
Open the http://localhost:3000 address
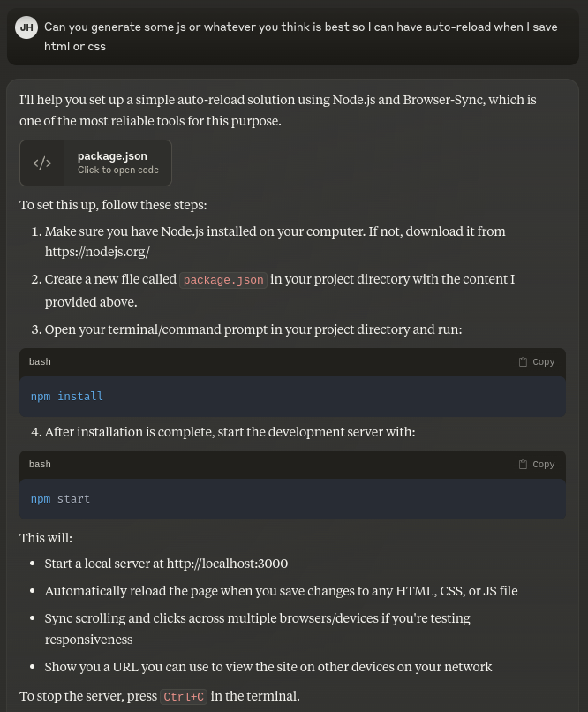(227, 564)
